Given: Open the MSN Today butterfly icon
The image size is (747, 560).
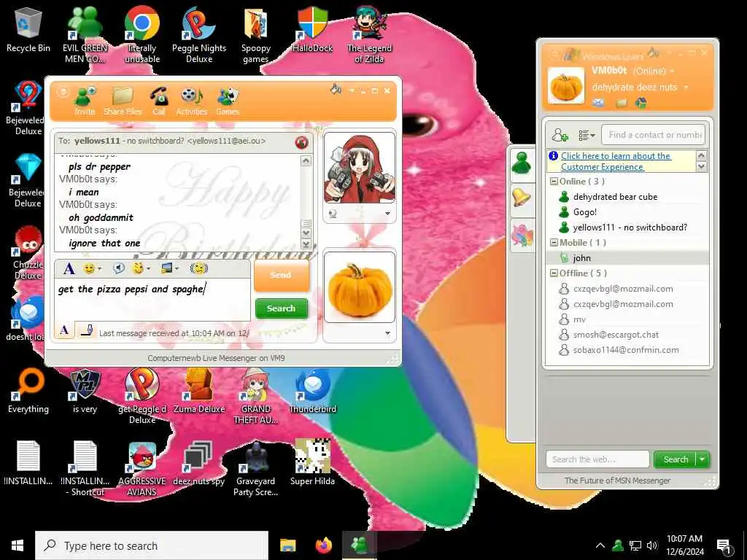Looking at the screenshot, I should [641, 103].
